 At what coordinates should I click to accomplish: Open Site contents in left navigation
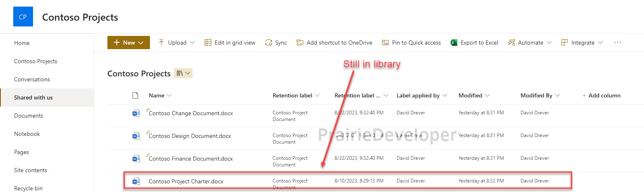point(31,170)
